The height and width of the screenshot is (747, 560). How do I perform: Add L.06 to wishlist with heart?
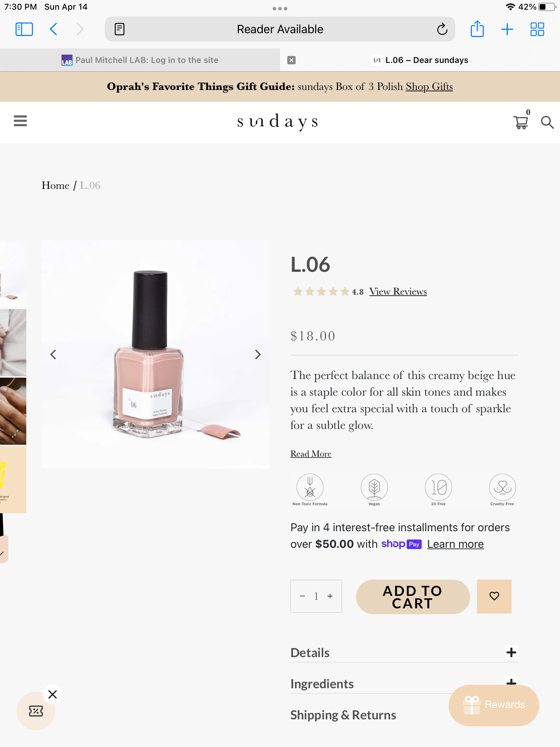click(494, 596)
